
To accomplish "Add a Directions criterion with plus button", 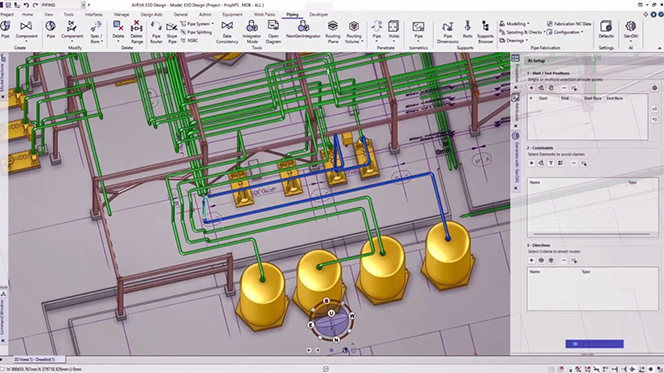I will (531, 260).
